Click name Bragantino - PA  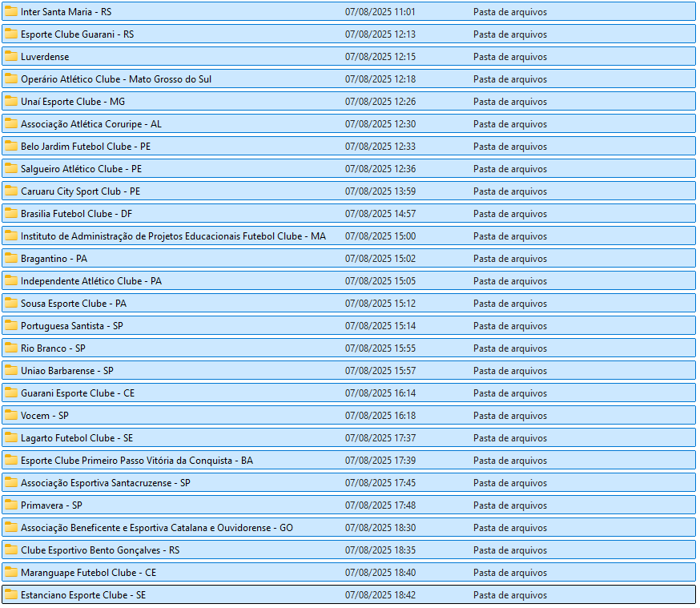[x=54, y=259]
